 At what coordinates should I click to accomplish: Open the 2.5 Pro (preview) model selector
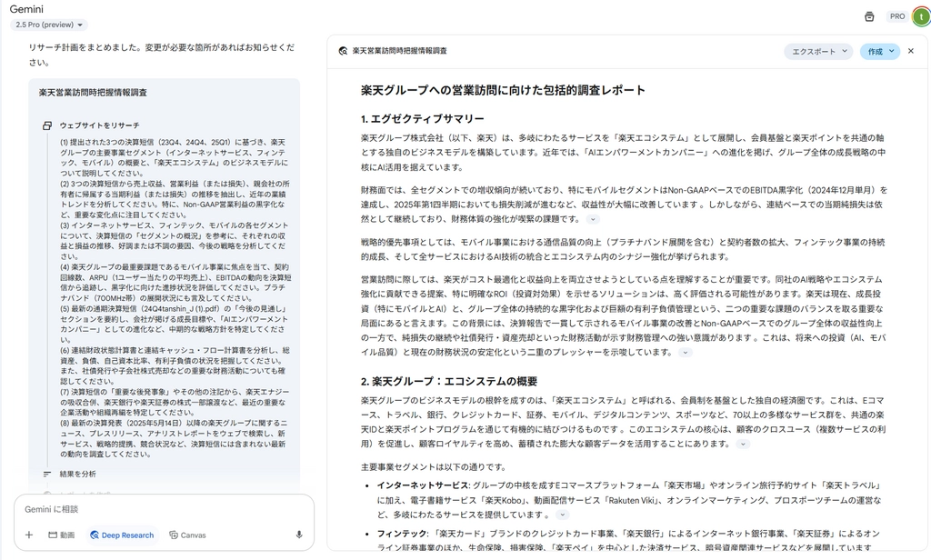point(49,25)
